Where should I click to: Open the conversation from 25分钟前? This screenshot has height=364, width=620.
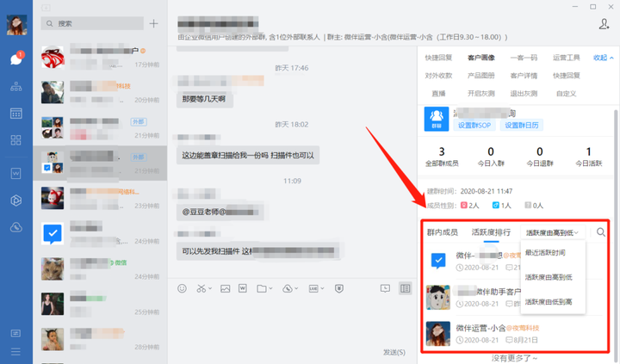point(100,305)
